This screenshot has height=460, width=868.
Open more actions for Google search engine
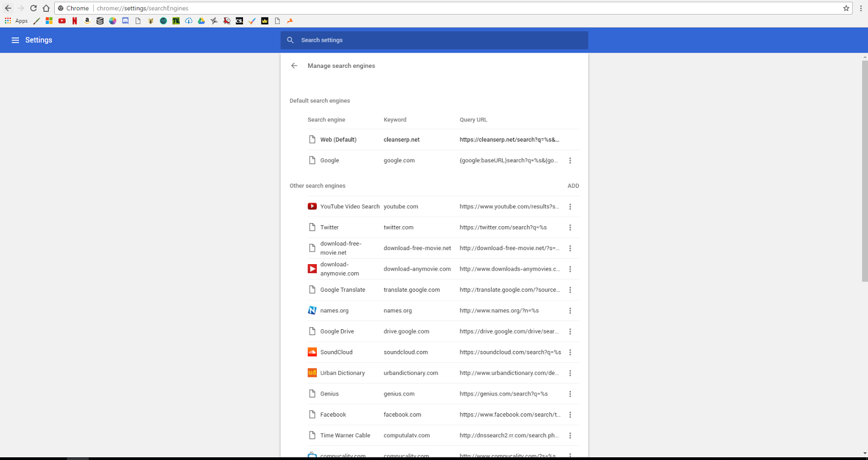(x=570, y=161)
